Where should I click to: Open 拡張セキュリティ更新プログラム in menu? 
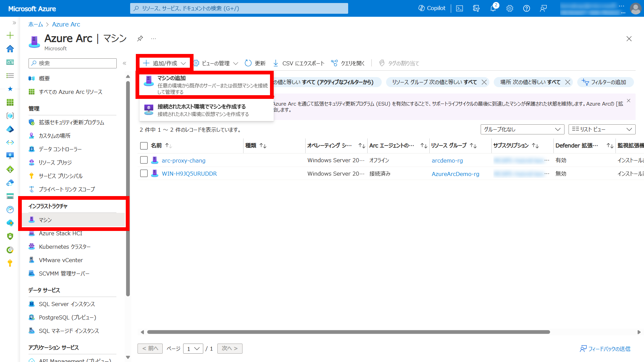coord(72,122)
